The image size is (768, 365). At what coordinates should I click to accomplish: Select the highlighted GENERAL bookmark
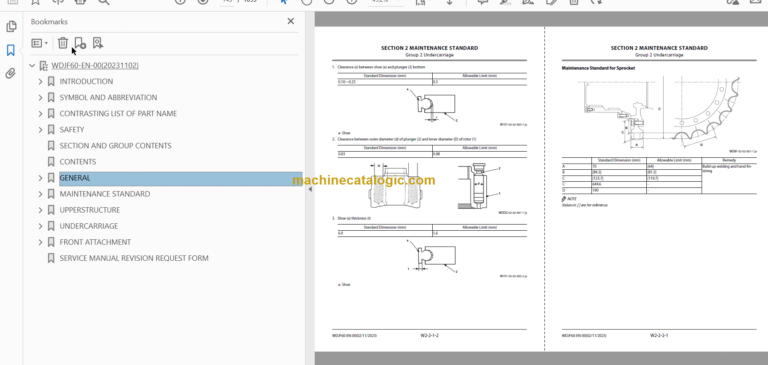tap(180, 178)
